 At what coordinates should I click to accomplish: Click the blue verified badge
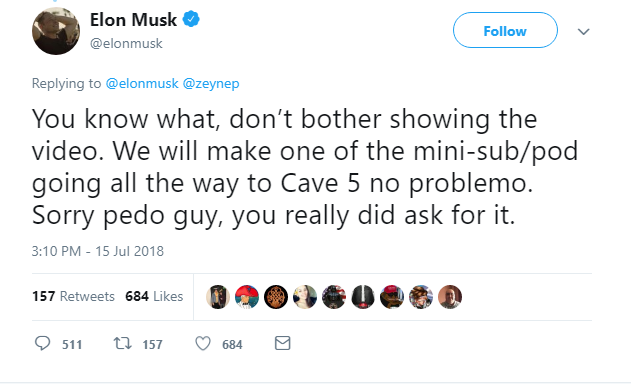click(191, 19)
